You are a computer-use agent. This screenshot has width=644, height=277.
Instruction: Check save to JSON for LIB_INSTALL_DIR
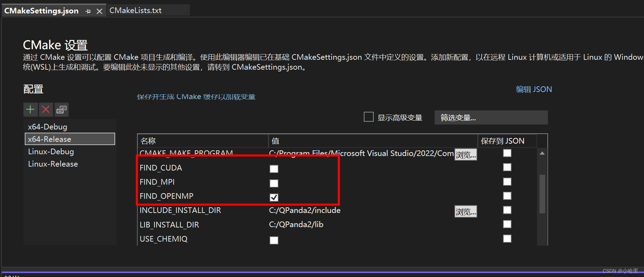coord(507,224)
